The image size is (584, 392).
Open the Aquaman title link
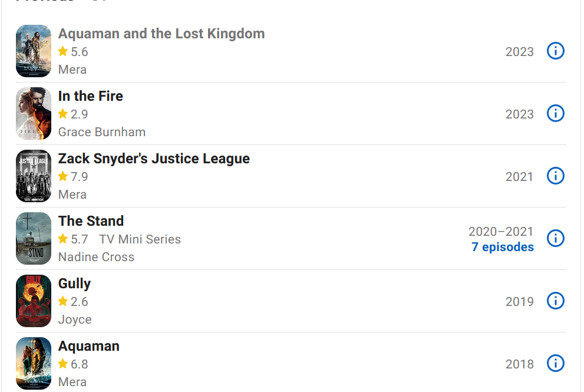pos(88,346)
